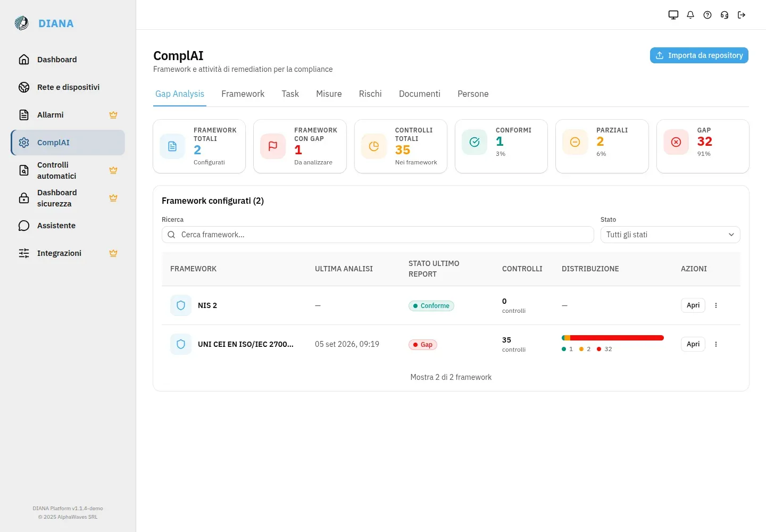
Task: Open Dashboard in the sidebar
Action: click(68, 60)
